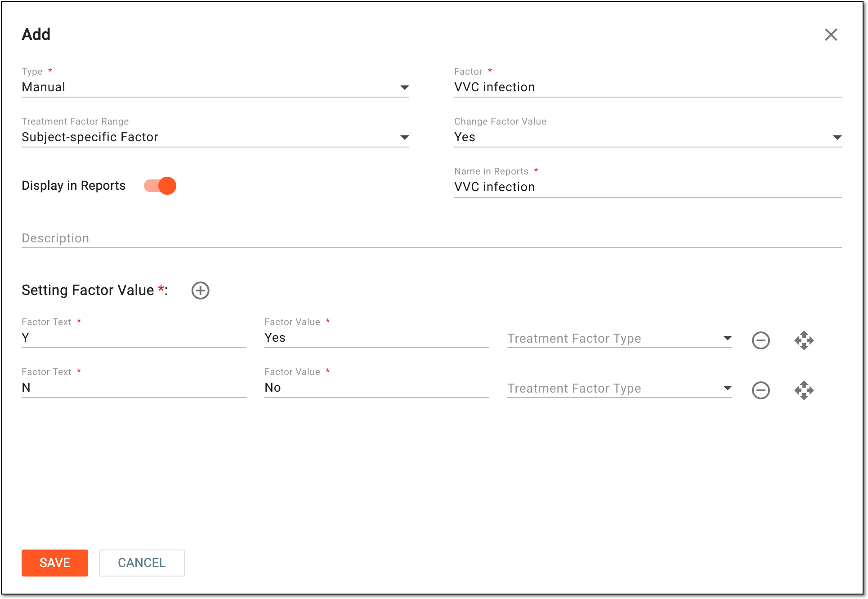Image resolution: width=868 pixels, height=599 pixels.
Task: Edit the Factor Text field containing Y
Action: click(134, 338)
